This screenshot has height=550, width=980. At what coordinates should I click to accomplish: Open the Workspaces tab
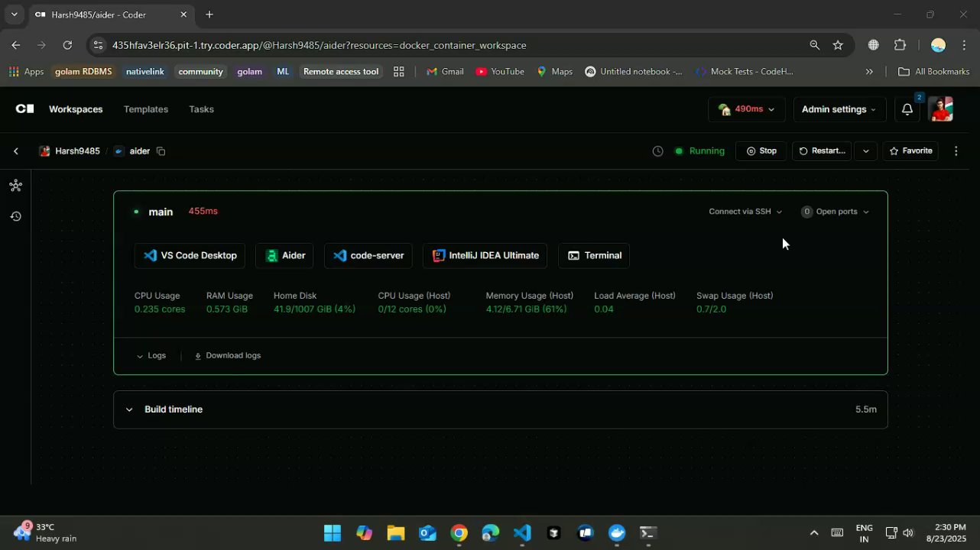pos(76,109)
